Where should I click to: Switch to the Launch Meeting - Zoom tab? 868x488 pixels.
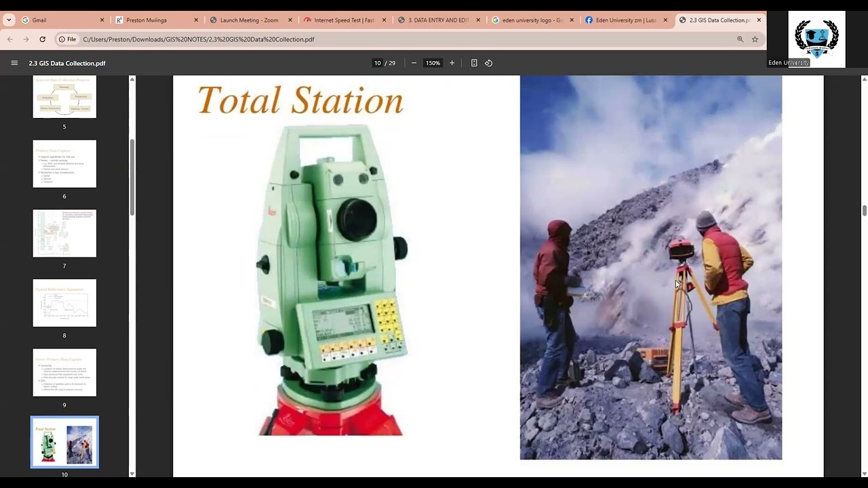(250, 20)
